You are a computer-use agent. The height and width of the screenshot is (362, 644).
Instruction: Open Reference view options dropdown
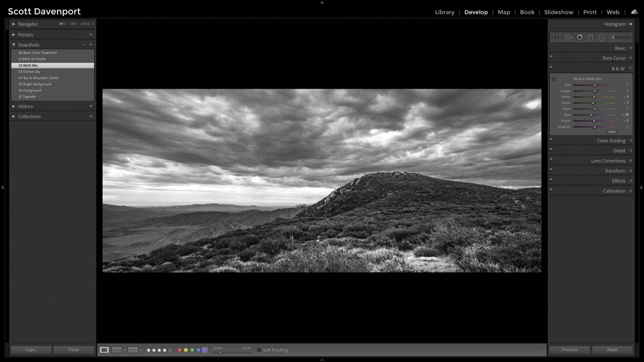pos(125,350)
